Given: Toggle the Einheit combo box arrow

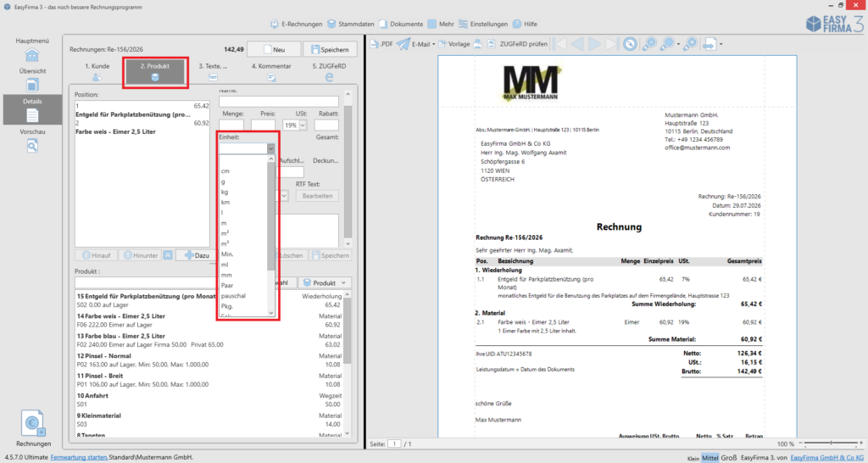Looking at the screenshot, I should point(270,148).
